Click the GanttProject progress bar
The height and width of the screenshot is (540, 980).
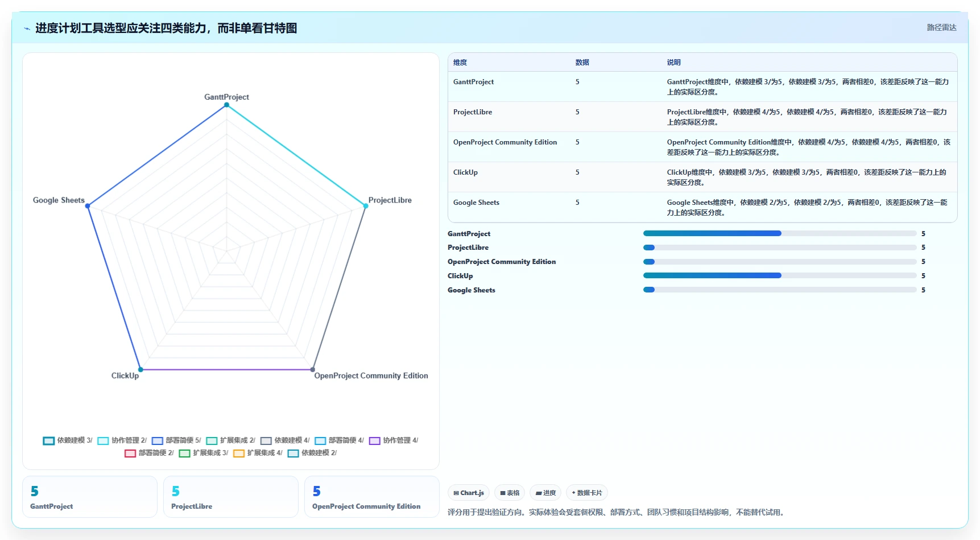tap(780, 233)
